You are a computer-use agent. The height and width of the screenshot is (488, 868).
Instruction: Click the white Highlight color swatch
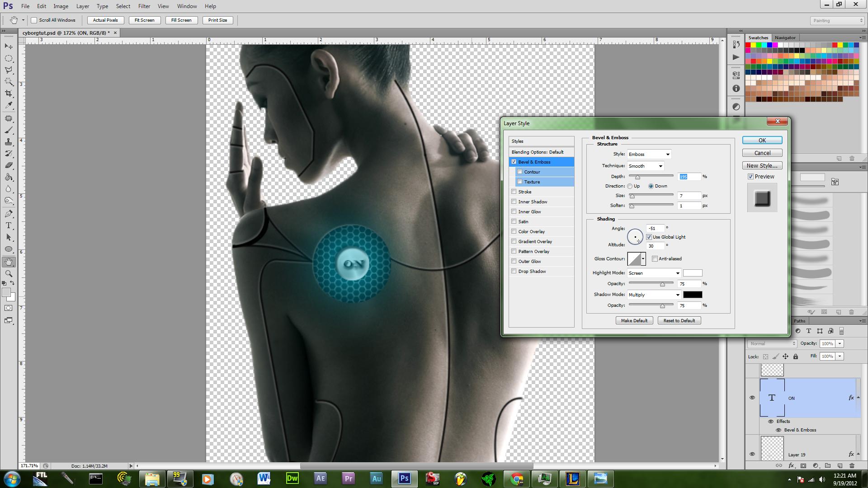[693, 273]
